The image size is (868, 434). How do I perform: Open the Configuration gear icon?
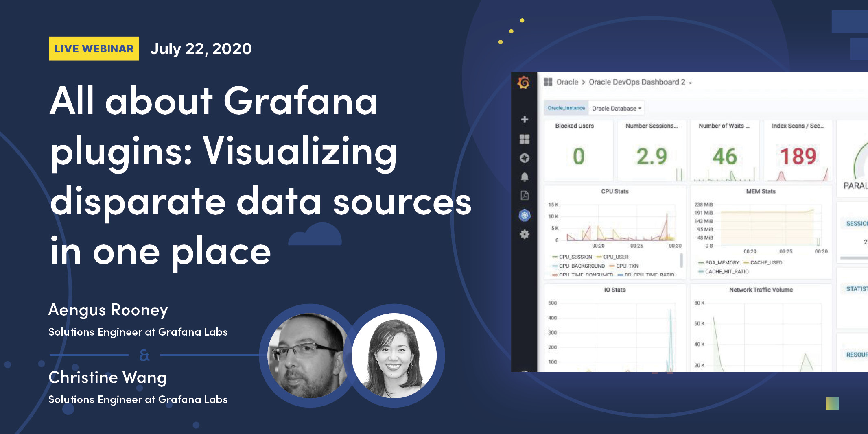point(525,234)
